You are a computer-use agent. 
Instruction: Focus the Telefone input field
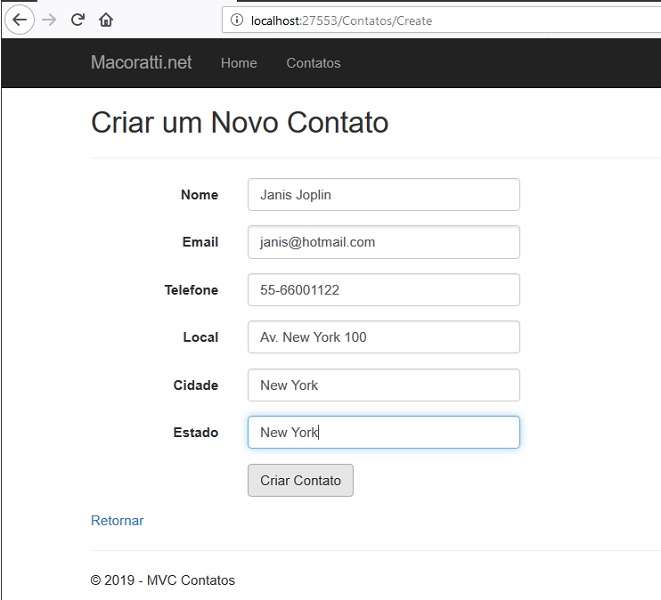[x=384, y=290]
